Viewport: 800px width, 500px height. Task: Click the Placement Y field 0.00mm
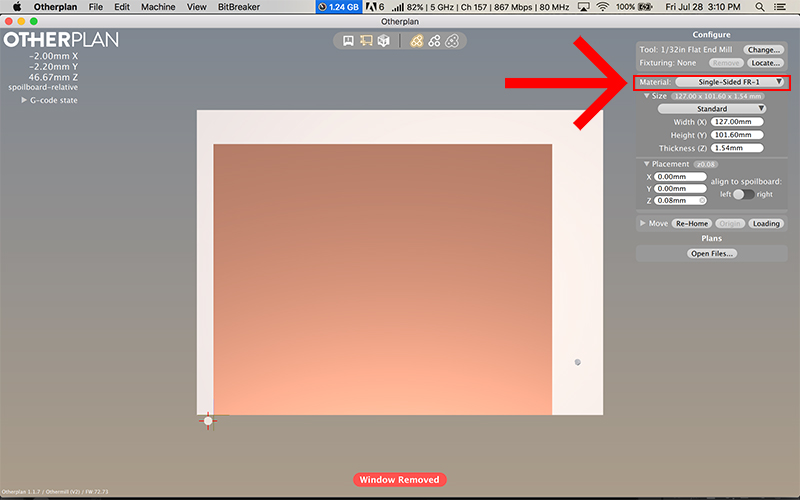680,188
